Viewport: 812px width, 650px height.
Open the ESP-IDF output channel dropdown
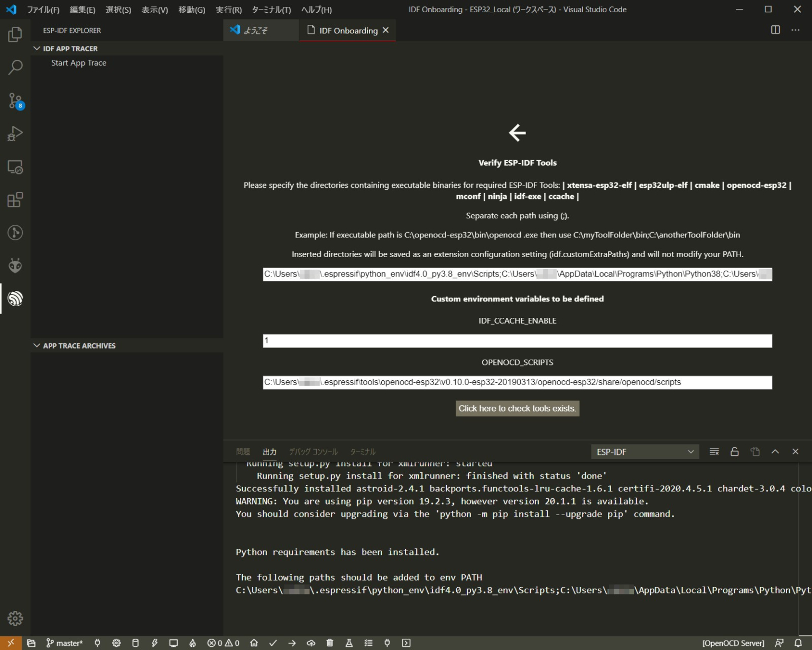point(644,452)
